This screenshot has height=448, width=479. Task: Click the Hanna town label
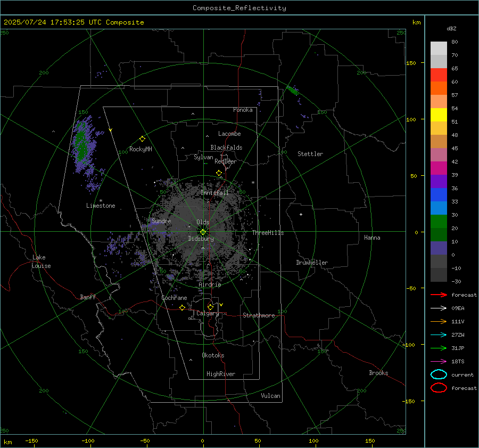coord(372,238)
